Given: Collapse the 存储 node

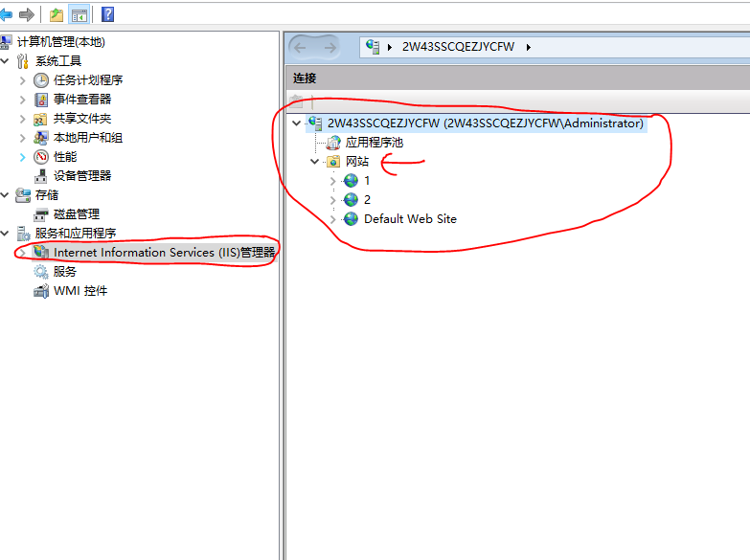Looking at the screenshot, I should (5, 195).
